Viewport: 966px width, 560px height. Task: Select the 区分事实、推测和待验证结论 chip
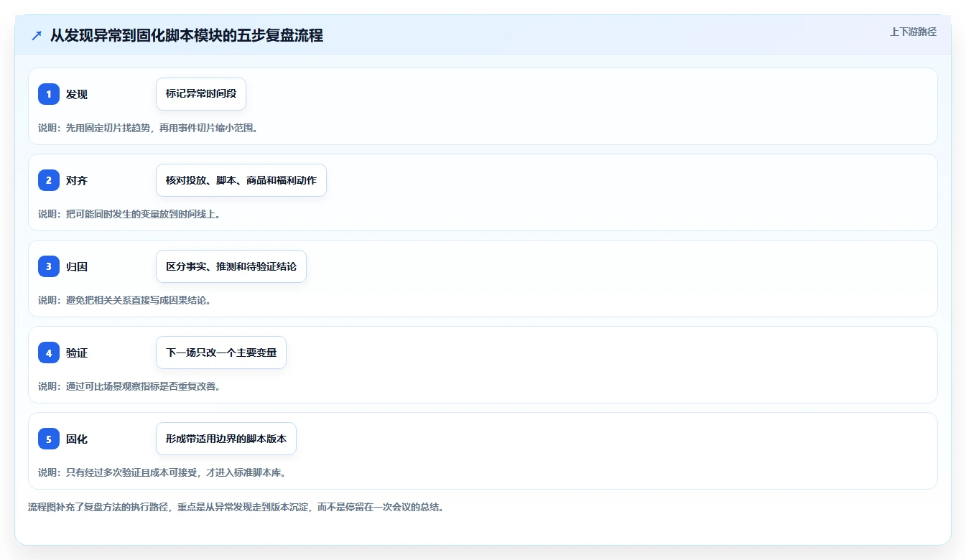click(x=231, y=266)
